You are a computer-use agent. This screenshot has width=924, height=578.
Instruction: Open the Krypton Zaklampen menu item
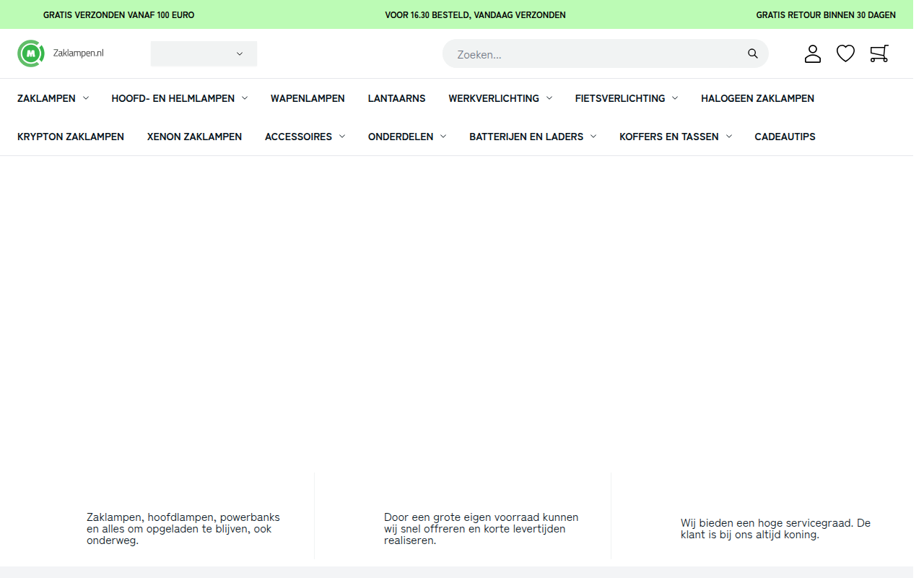pos(71,137)
